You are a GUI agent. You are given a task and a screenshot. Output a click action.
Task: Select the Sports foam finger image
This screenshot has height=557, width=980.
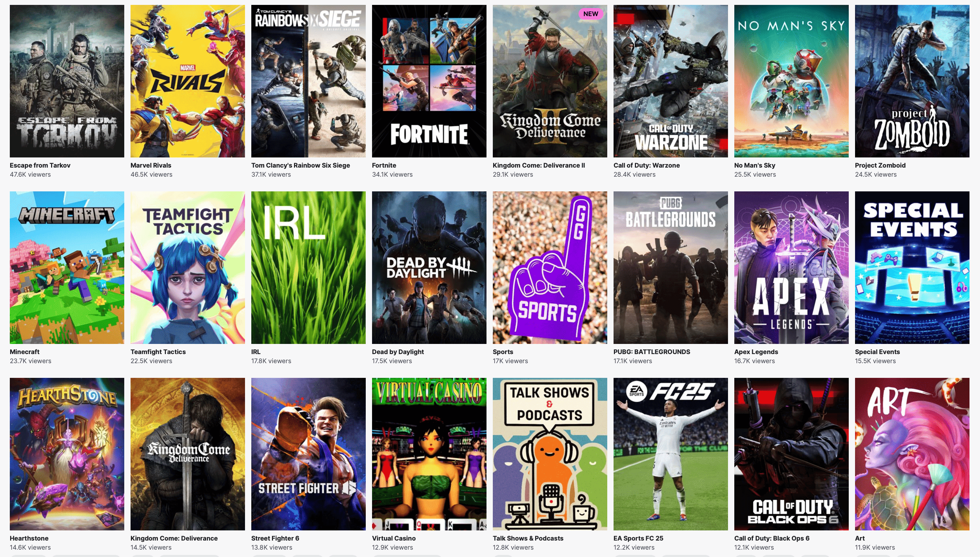(549, 267)
